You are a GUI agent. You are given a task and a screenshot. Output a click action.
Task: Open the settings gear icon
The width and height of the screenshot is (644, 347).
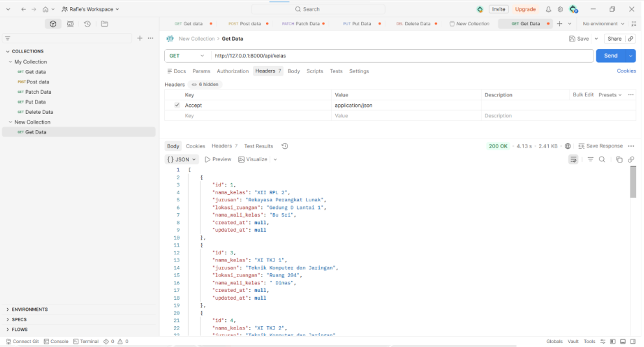(x=561, y=9)
